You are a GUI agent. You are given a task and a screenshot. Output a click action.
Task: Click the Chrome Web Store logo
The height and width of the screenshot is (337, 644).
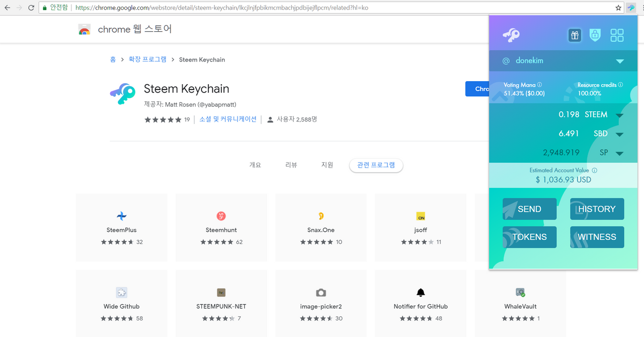pos(84,30)
